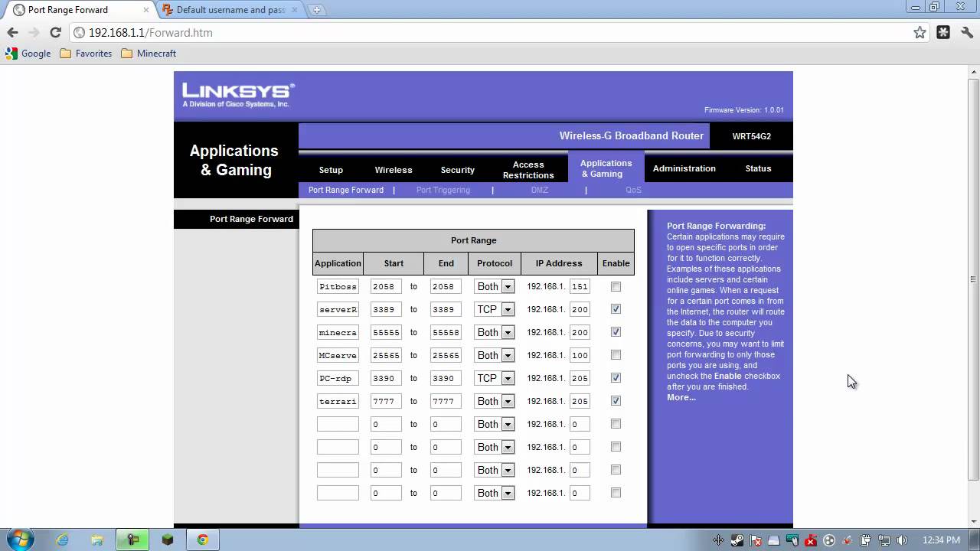Open the network connection tray icon
The image size is (980, 551).
pos(884,540)
